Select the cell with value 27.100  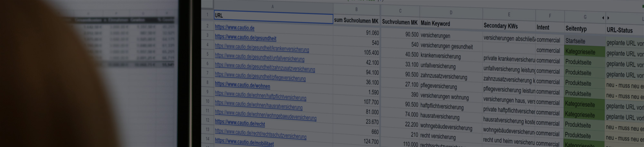[400, 84]
